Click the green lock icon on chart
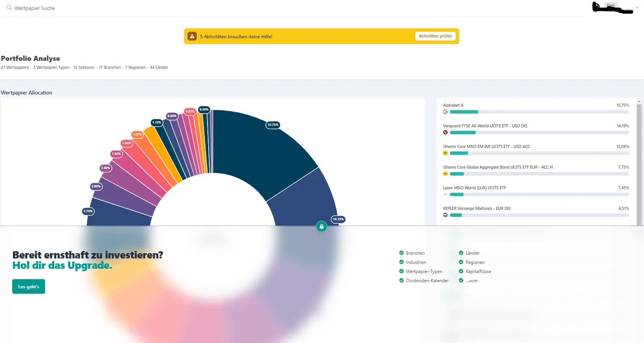 tap(322, 226)
